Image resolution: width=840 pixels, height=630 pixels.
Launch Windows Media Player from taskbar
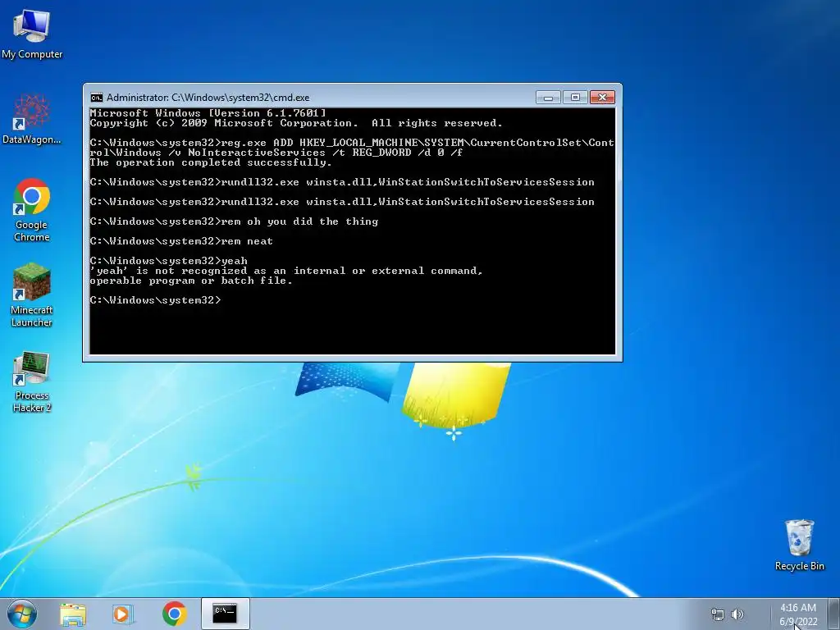(x=123, y=614)
